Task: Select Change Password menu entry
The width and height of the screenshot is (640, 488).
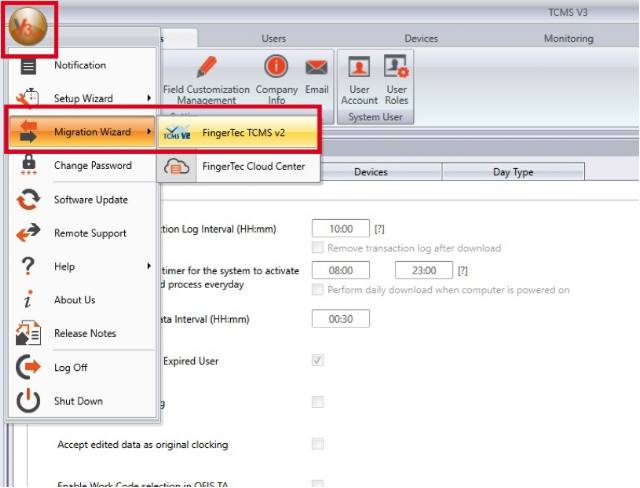Action: [x=82, y=165]
